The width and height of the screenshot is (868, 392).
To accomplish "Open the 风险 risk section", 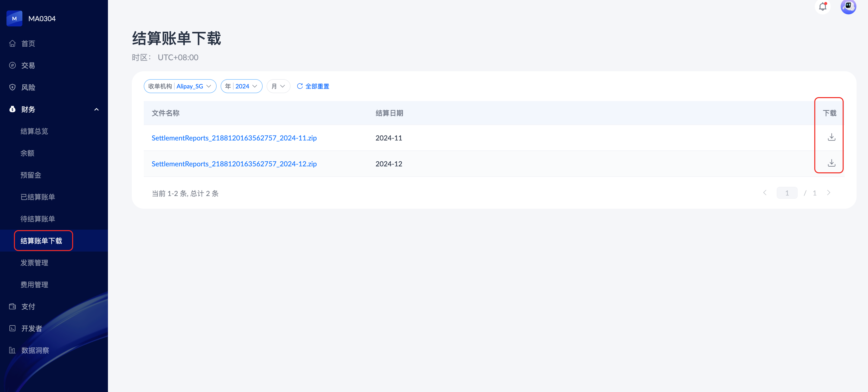I will coord(28,87).
